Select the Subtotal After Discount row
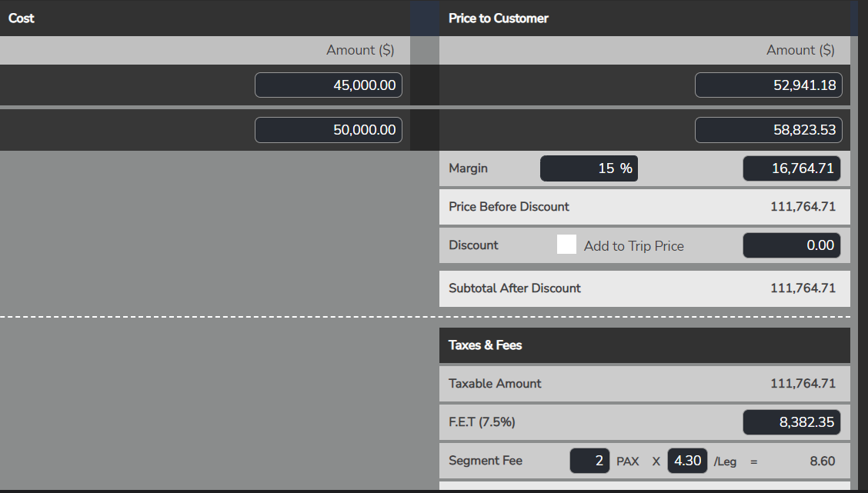This screenshot has width=868, height=493. click(644, 288)
